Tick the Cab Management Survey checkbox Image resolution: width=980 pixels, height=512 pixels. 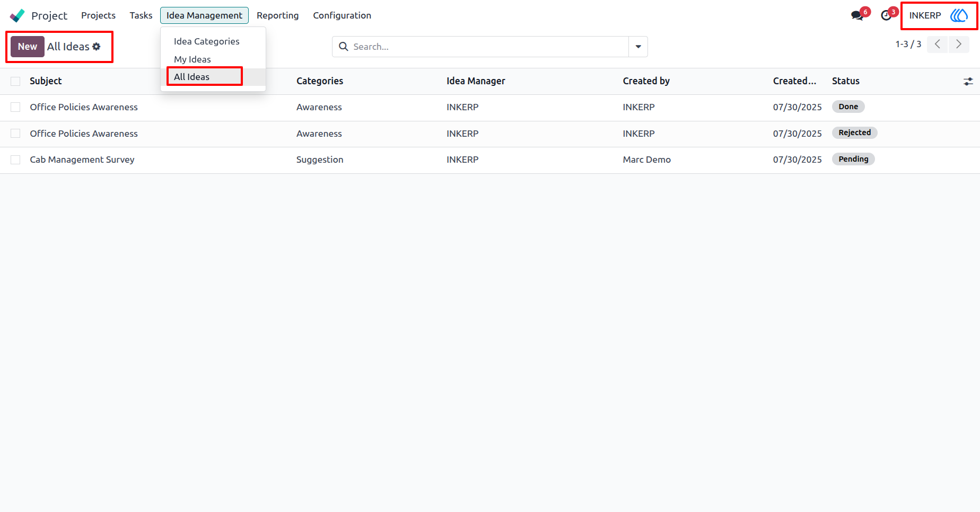[x=15, y=160]
